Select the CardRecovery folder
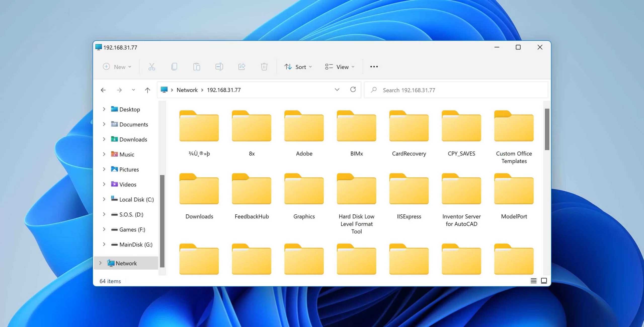This screenshot has height=327, width=644. (x=409, y=134)
